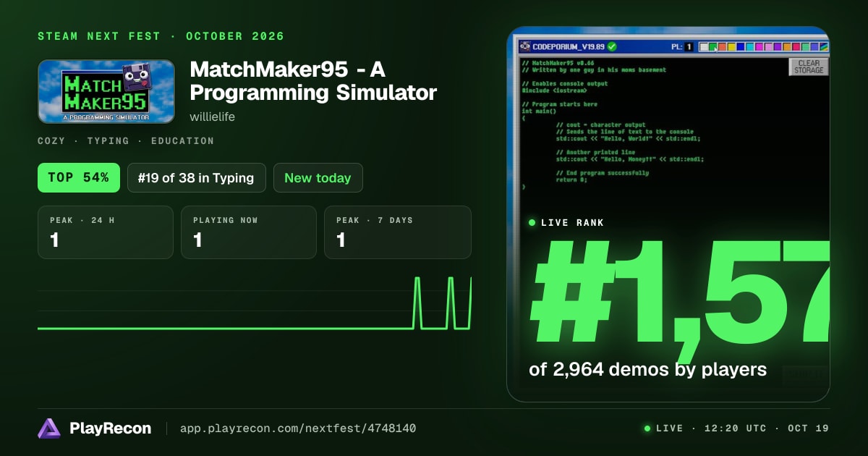The width and height of the screenshot is (868, 456).
Task: Click the New today badge
Action: tap(318, 177)
